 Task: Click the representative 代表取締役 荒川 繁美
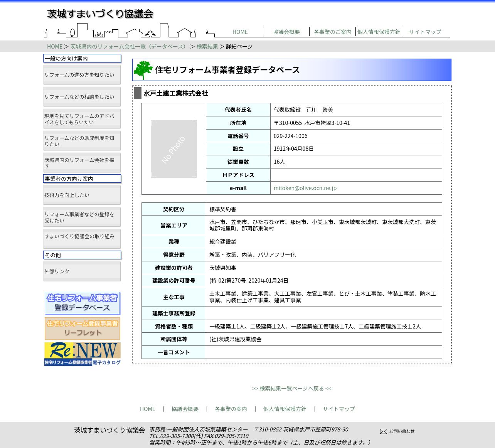(303, 110)
